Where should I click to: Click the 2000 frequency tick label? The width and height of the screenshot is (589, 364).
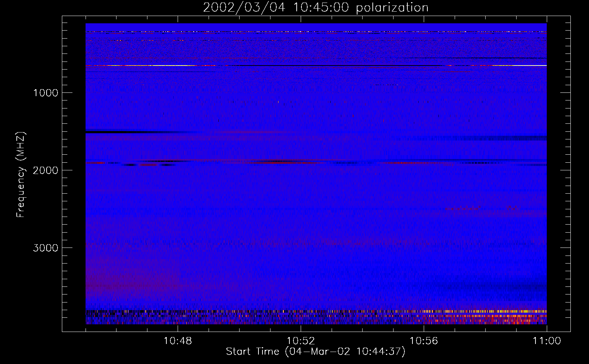pyautogui.click(x=46, y=170)
